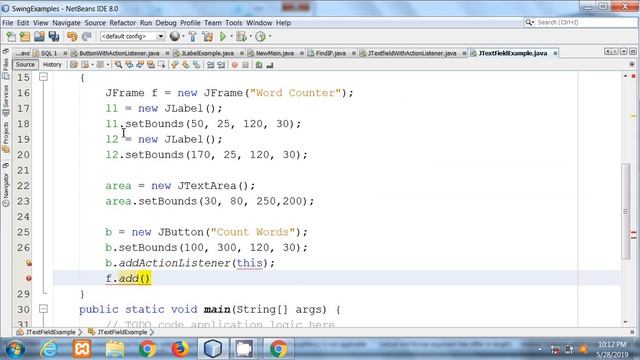Viewport: 640px width, 360px height.
Task: Click the error marker on line 28 gutter
Action: click(29, 278)
